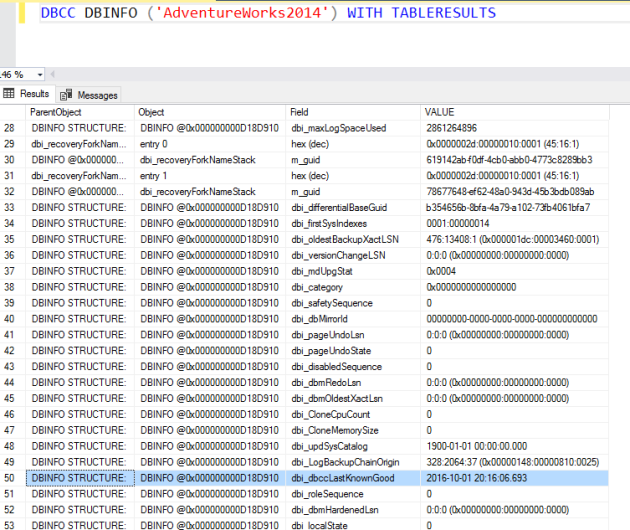Select the dbi_oldestBackupXactLSN field cell
Screen dimensions: 630x530
pos(353,239)
